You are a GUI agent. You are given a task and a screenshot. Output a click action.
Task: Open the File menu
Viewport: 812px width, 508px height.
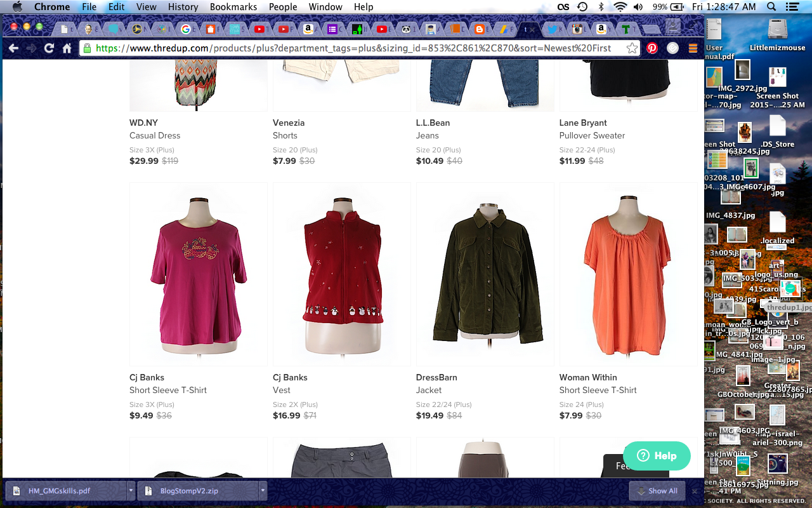[x=89, y=7]
